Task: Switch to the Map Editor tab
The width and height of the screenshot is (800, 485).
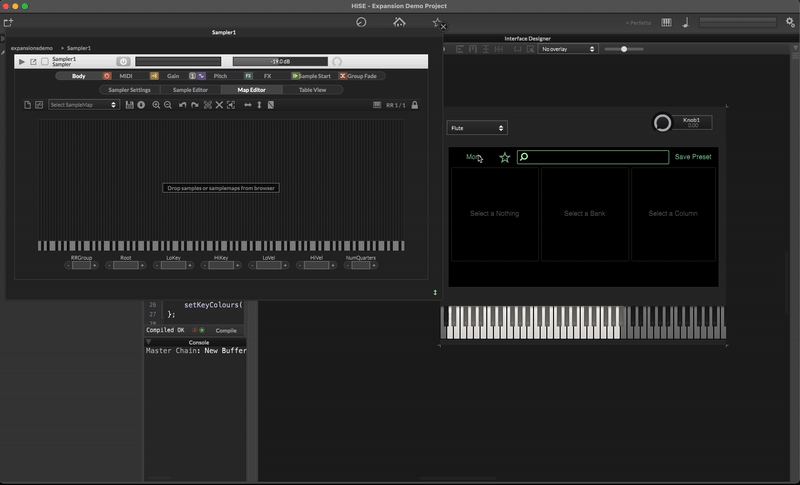Action: click(x=252, y=90)
